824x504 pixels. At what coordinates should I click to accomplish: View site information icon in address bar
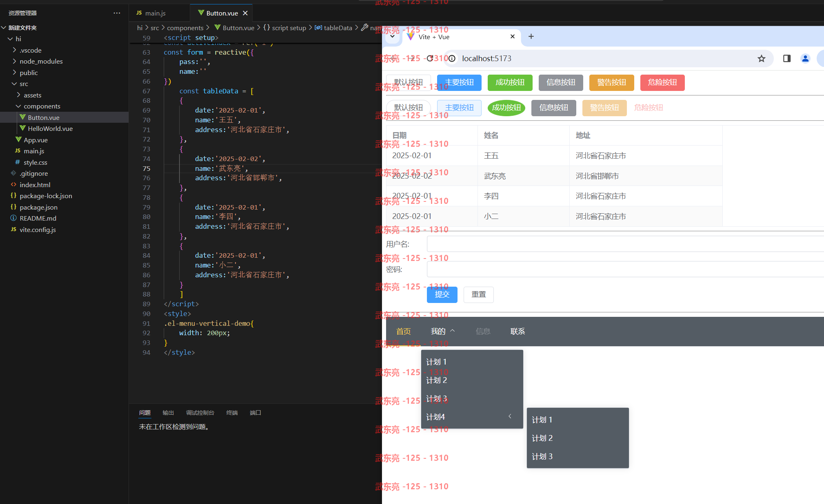[452, 58]
